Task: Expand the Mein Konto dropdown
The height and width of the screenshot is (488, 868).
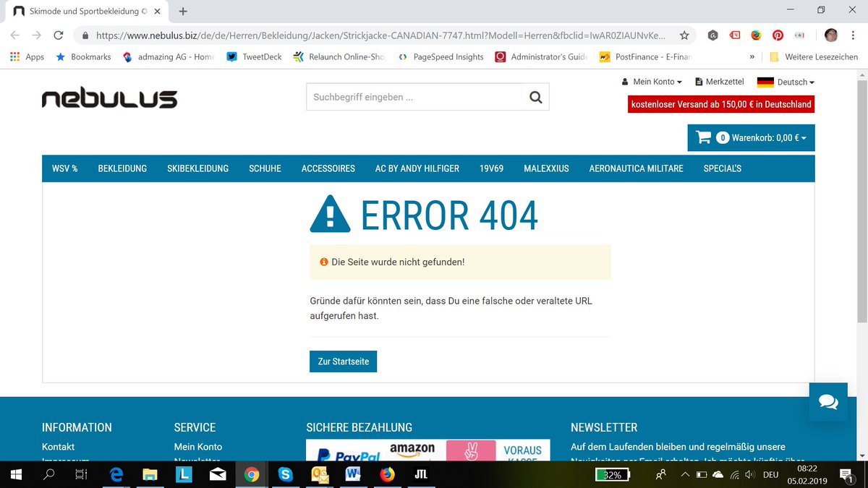Action: click(x=652, y=82)
